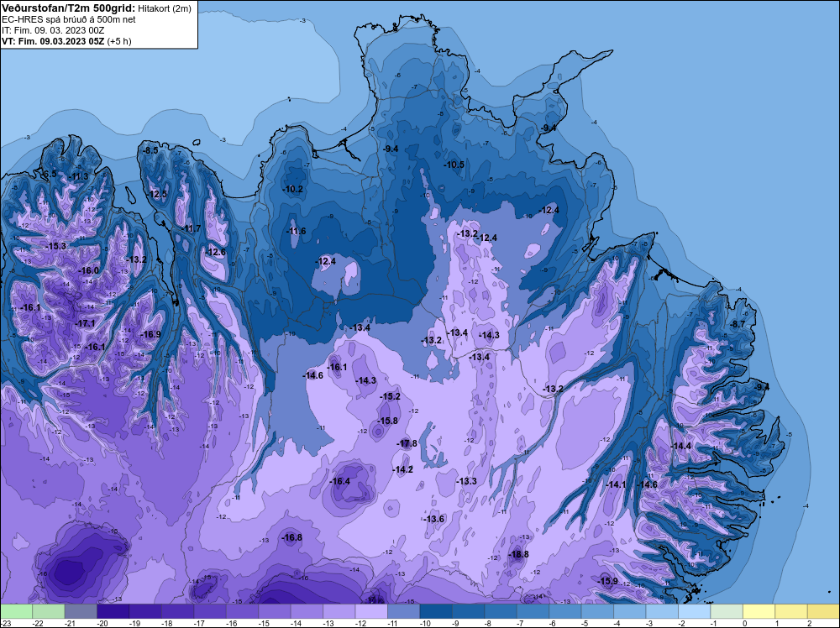
Task: Click the -8.7 temperature label
Action: click(738, 324)
